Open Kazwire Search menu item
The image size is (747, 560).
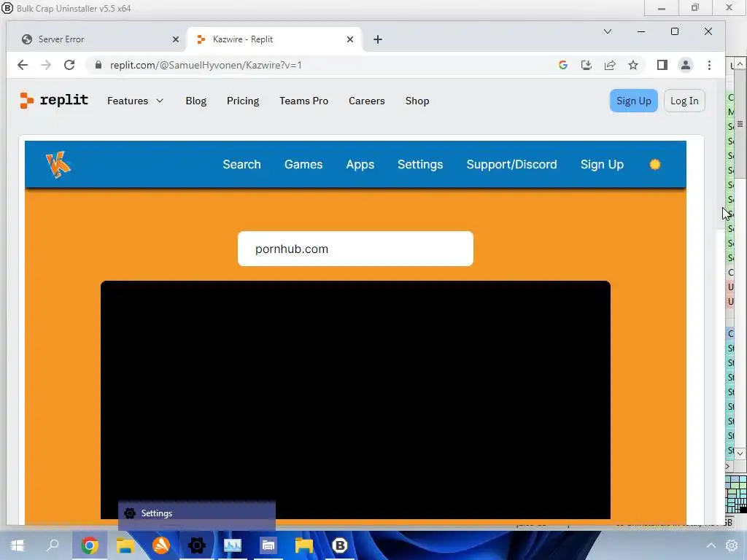point(242,165)
